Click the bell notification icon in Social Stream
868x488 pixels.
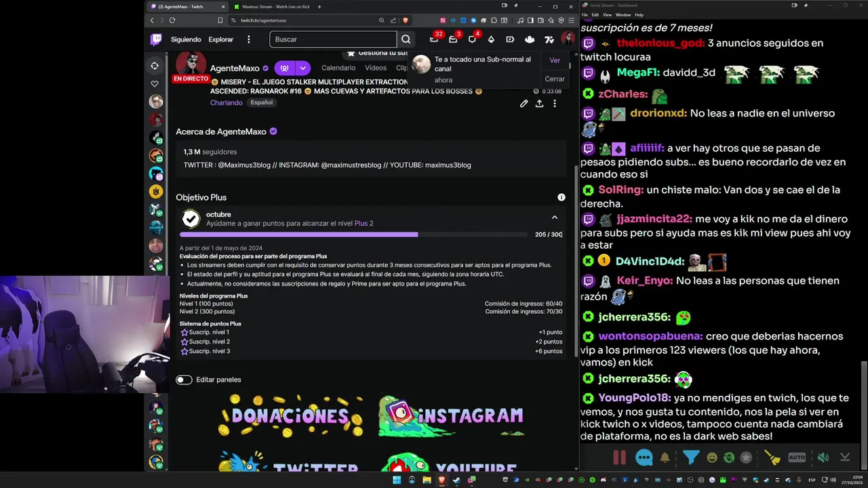[665, 457]
